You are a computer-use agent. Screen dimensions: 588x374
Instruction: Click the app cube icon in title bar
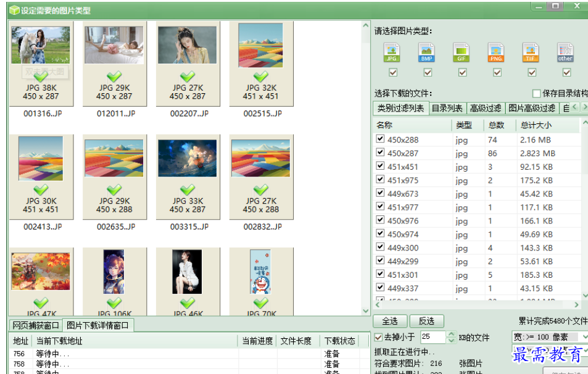14,10
